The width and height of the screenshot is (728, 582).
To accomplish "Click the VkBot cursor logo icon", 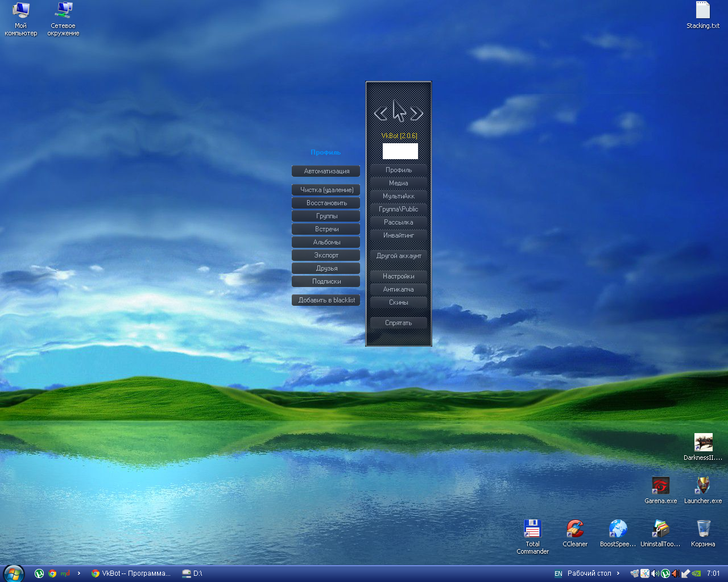I will coord(399,111).
